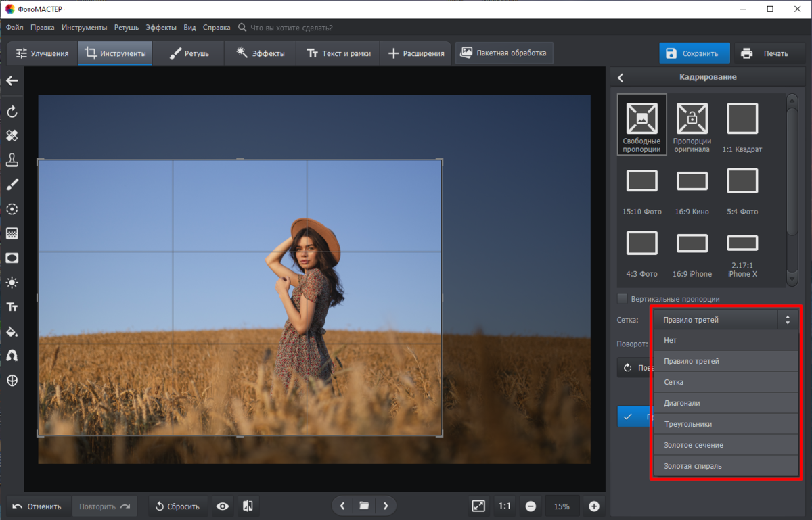
Task: Click the fit-to-screen icon
Action: (x=478, y=506)
